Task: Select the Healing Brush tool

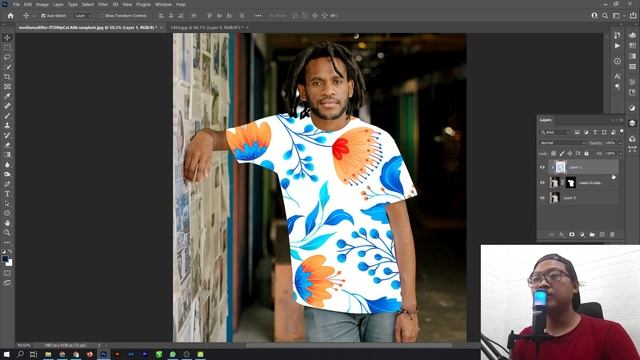Action: (7, 106)
